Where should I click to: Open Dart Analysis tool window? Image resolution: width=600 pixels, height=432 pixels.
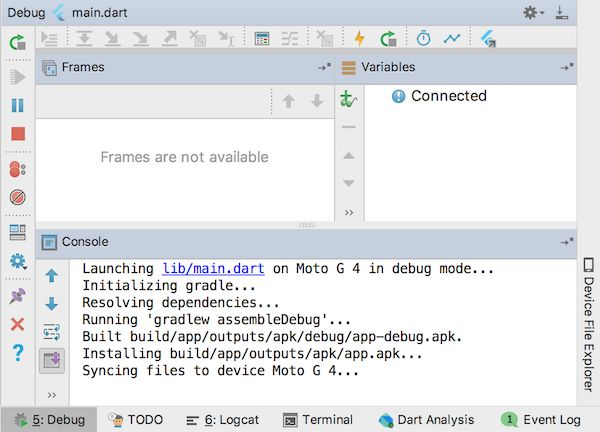tap(426, 420)
